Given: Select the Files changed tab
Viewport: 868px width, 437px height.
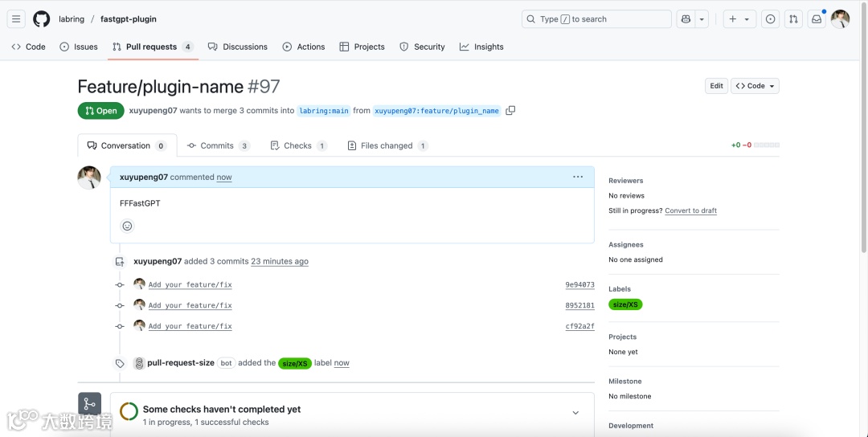Looking at the screenshot, I should click(387, 145).
